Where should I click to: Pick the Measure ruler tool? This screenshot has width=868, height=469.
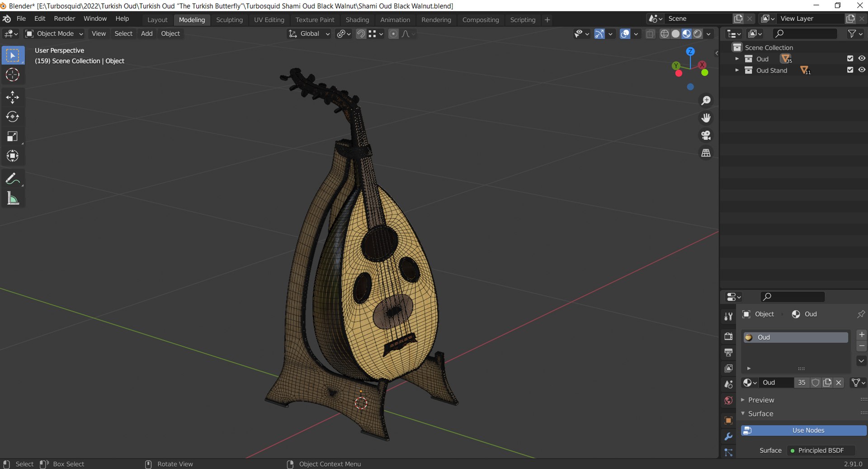[x=13, y=199]
